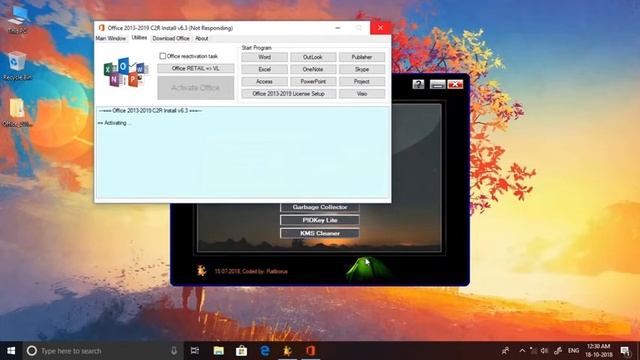Open the Office folder on desktop

point(17,113)
